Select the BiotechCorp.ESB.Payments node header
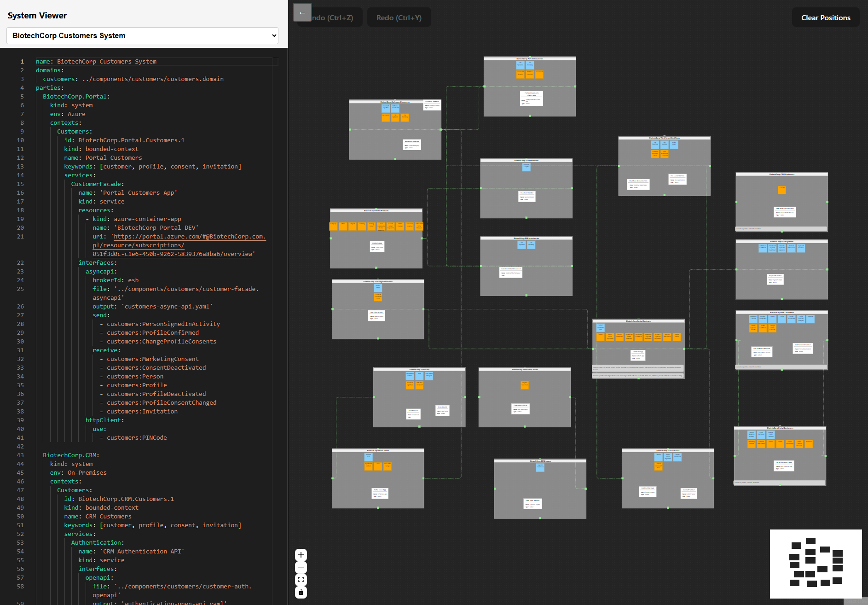The width and height of the screenshot is (868, 605). (781, 241)
